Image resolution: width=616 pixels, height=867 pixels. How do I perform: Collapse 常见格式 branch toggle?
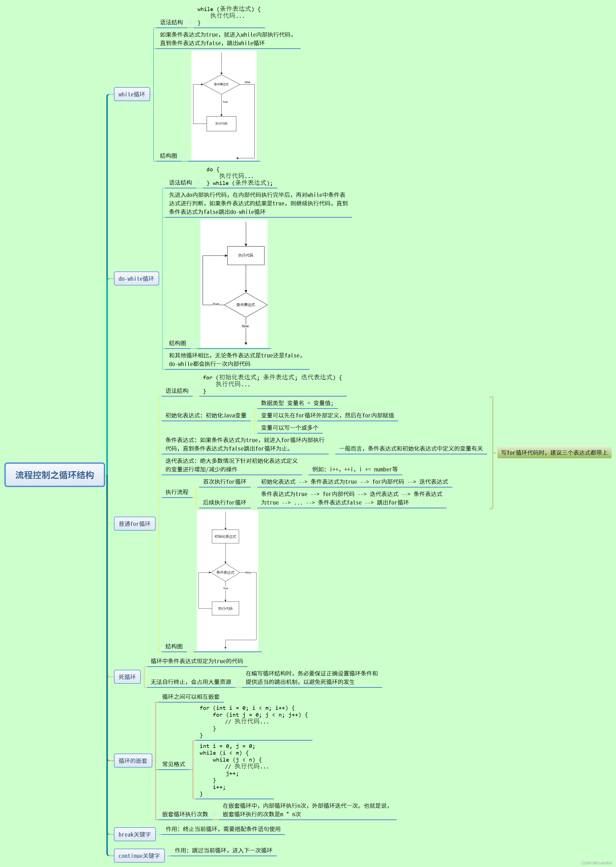[191, 764]
